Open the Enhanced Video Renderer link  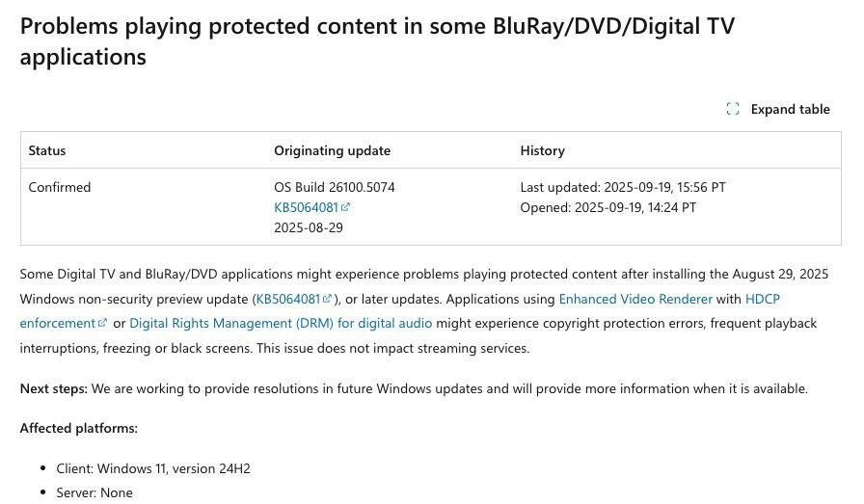click(x=635, y=299)
